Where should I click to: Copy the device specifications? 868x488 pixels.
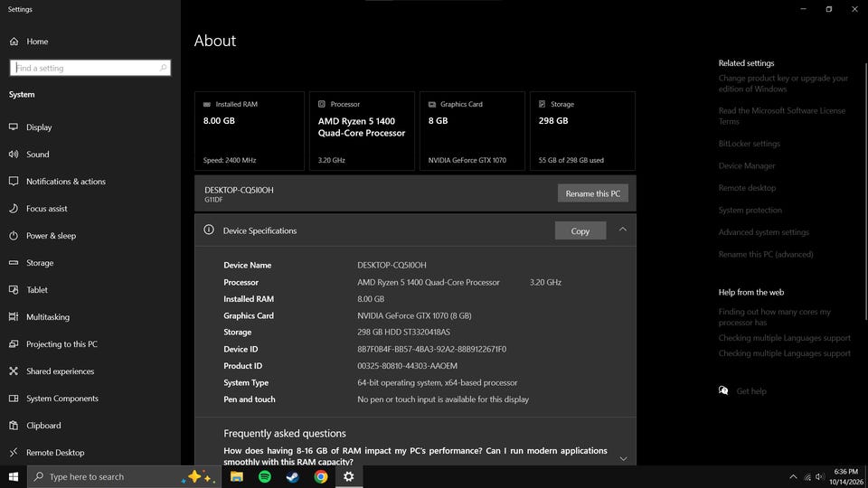580,230
